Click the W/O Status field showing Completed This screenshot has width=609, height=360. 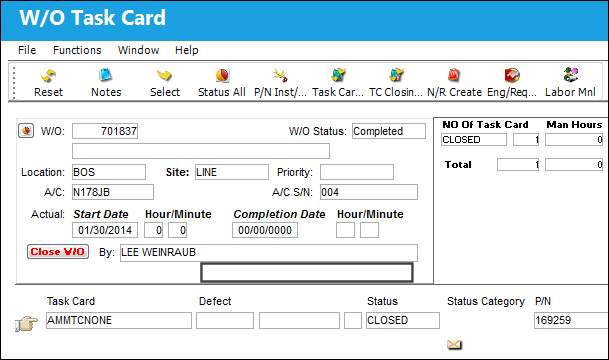click(x=389, y=131)
